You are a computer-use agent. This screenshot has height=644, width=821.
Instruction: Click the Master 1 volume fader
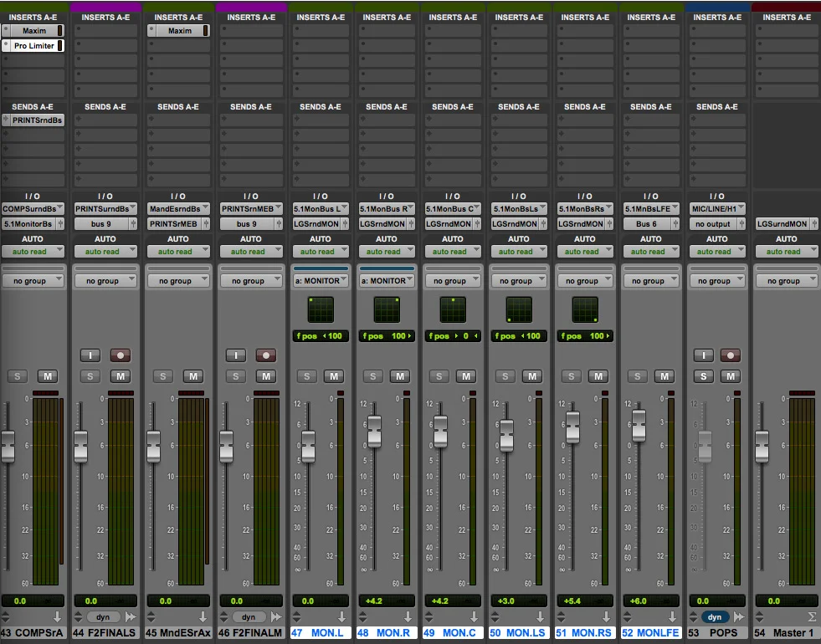point(762,447)
